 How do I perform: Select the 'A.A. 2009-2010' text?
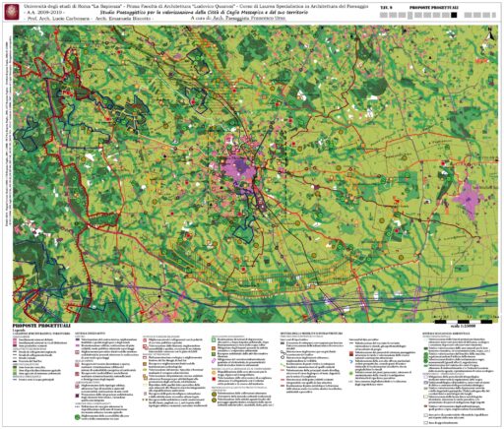(x=44, y=13)
